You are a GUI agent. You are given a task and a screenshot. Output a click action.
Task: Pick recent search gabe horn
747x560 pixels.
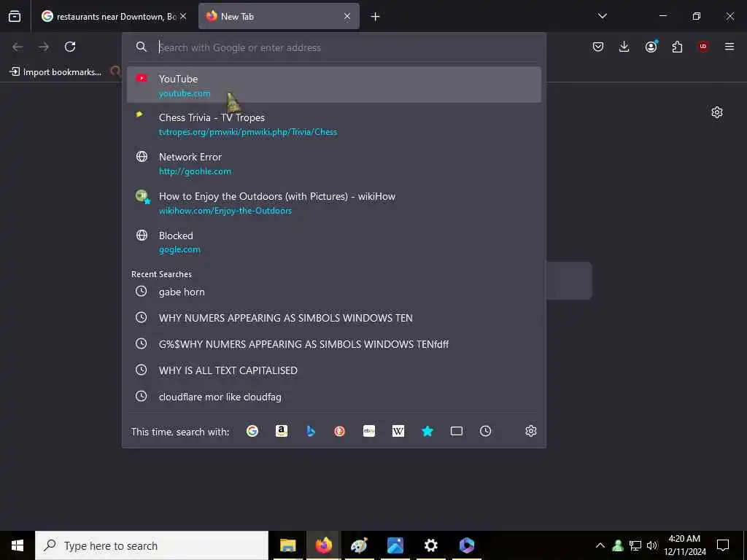click(334, 292)
